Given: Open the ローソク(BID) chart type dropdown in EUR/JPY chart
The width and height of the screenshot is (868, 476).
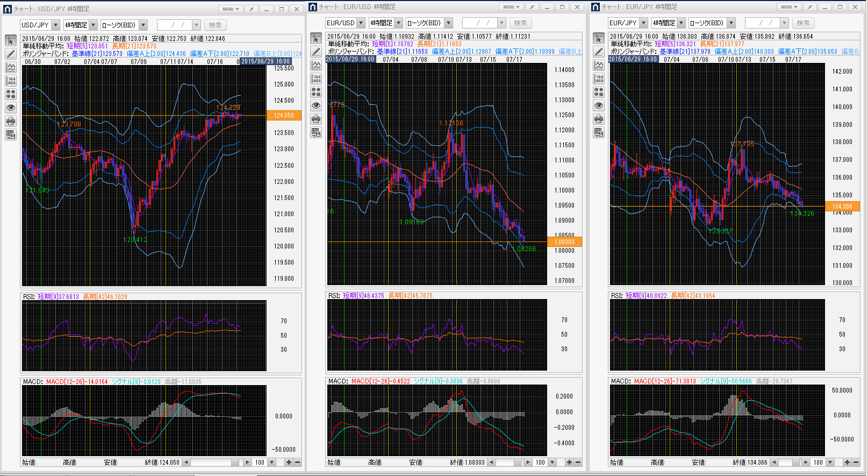Looking at the screenshot, I should click(731, 23).
